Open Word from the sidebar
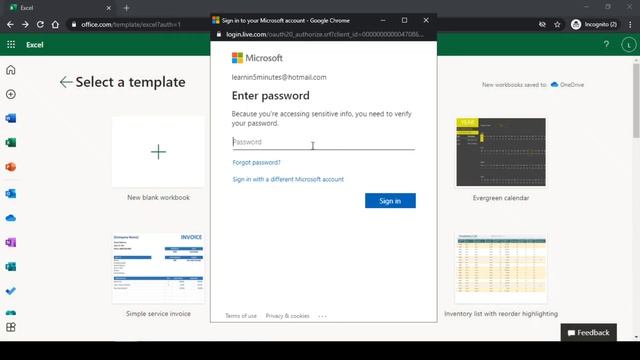 point(11,118)
